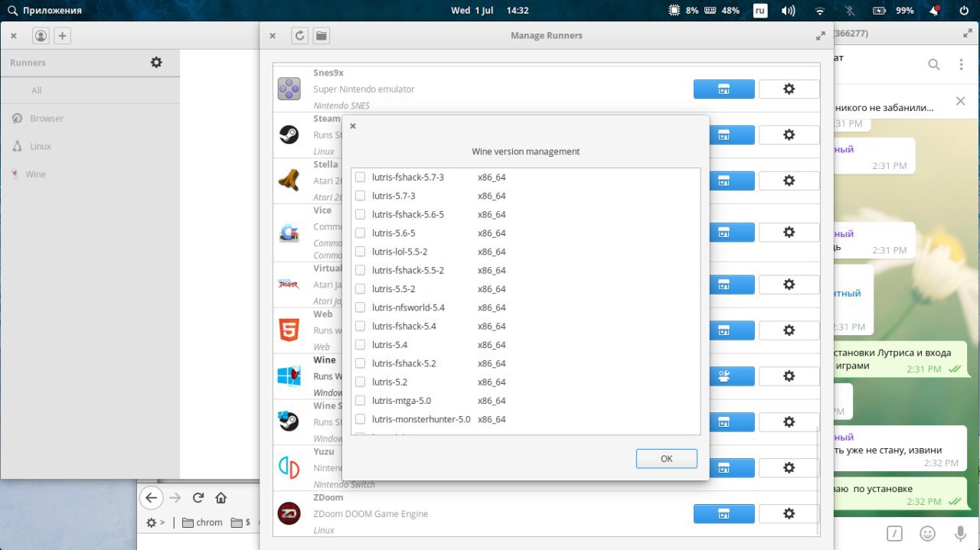Open power session menu
This screenshot has height=550, width=980.
[x=963, y=11]
